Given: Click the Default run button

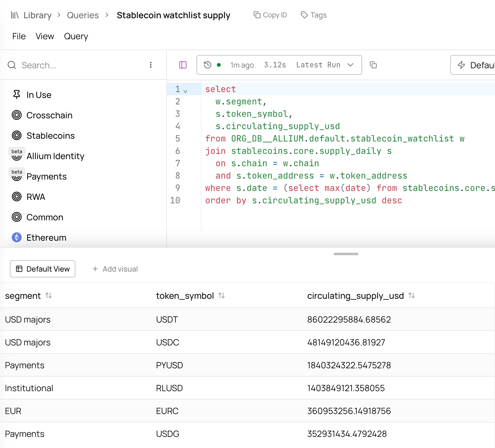Looking at the screenshot, I should (473, 65).
